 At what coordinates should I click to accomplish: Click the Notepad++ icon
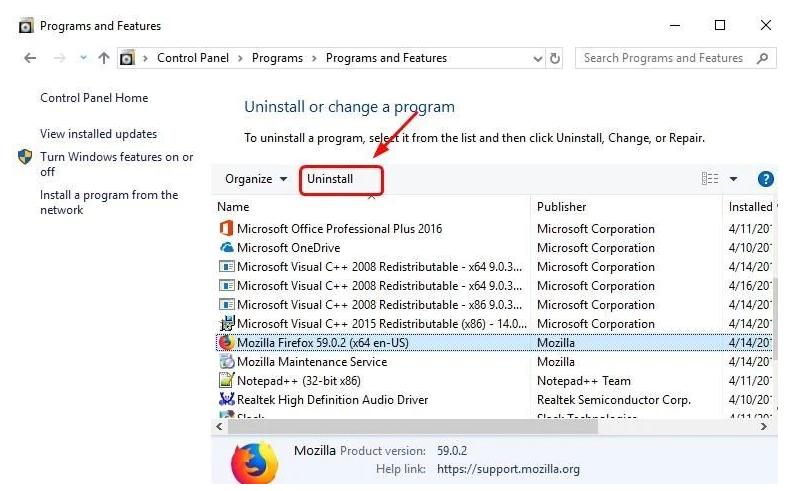(226, 381)
